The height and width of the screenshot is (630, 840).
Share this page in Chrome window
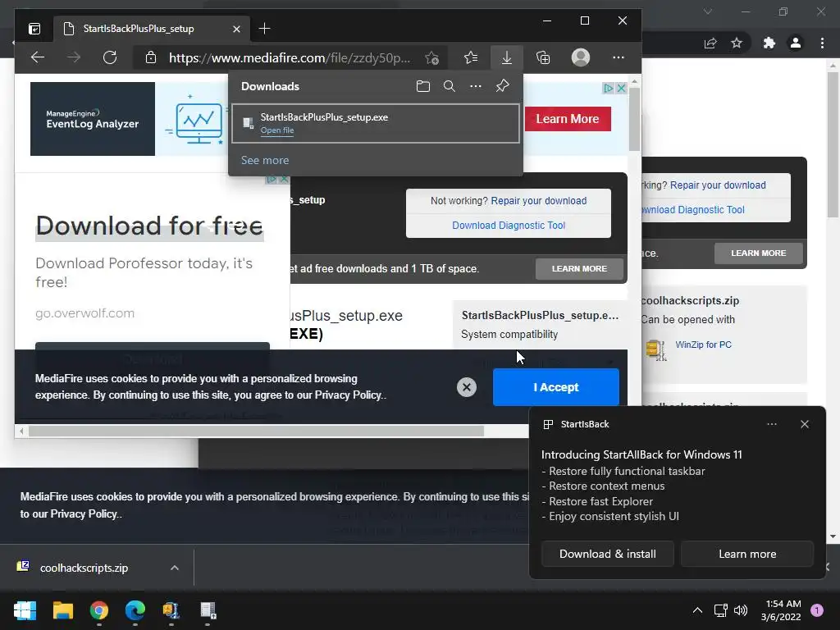(x=710, y=43)
